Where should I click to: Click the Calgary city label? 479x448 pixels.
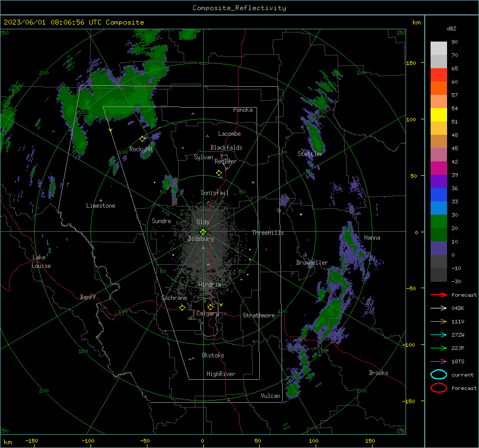208,313
